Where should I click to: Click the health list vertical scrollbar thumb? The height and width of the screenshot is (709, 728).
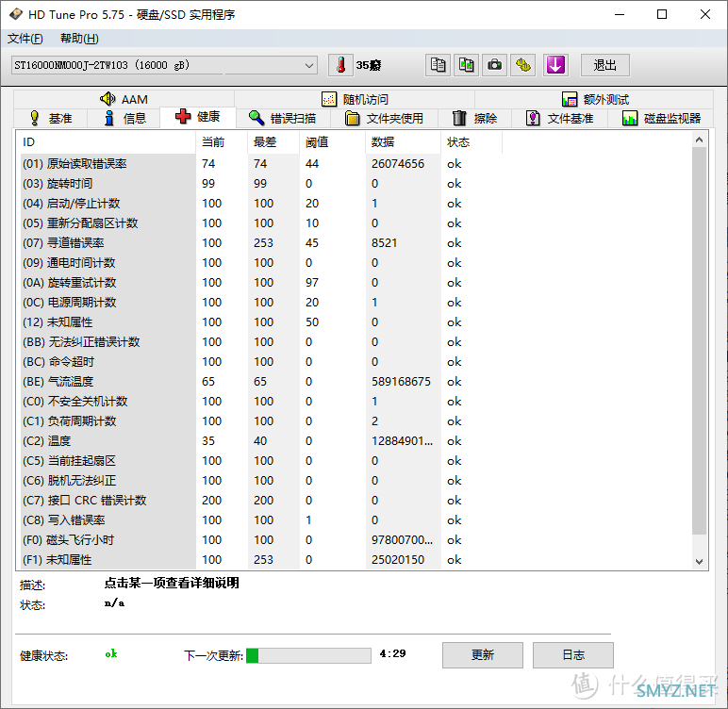click(699, 340)
